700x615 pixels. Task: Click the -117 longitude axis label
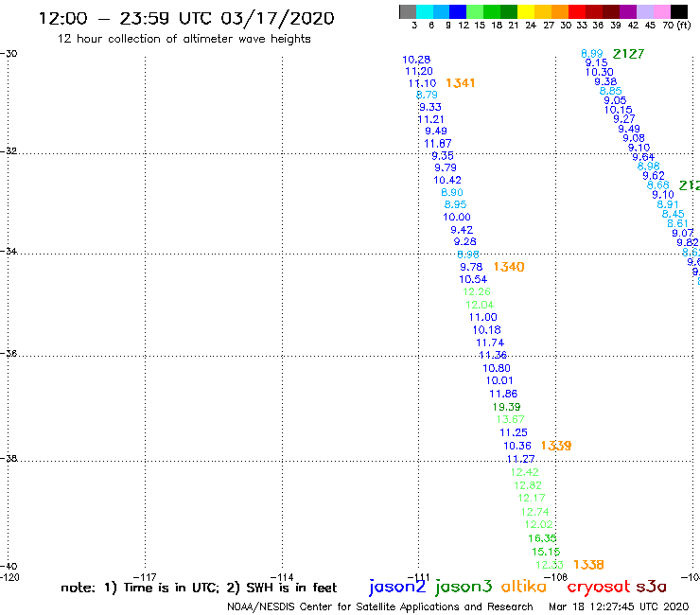point(145,577)
